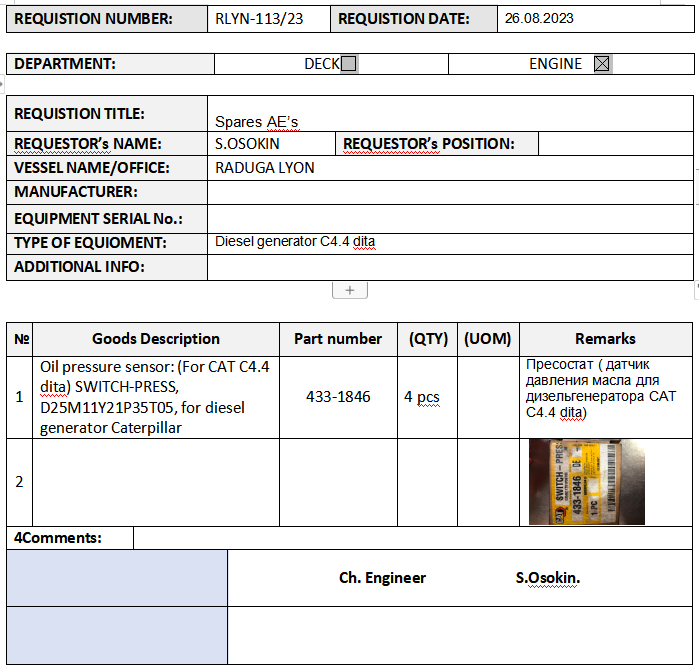Click the plus icon to insert row
The width and height of the screenshot is (699, 668).
point(350,290)
